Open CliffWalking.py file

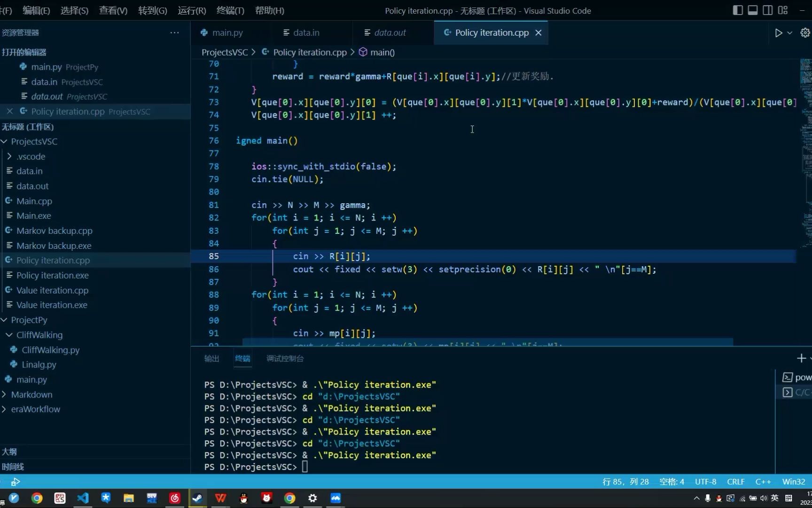point(51,350)
